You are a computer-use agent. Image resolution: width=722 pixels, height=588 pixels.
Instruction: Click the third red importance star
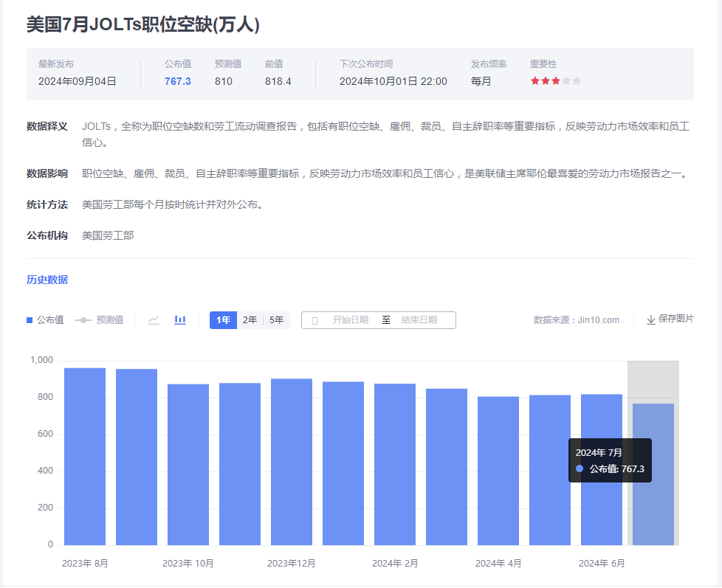556,81
